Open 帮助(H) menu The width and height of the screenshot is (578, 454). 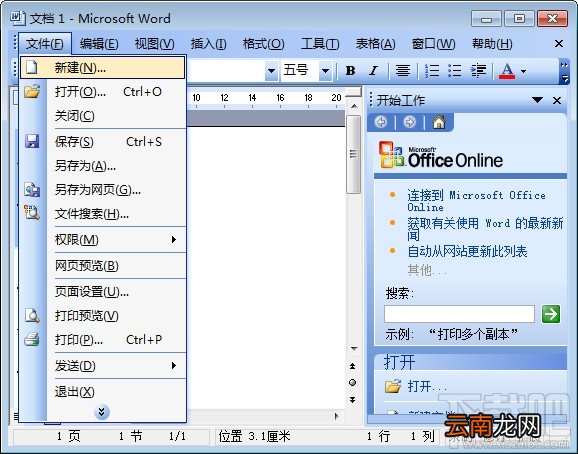tap(492, 44)
